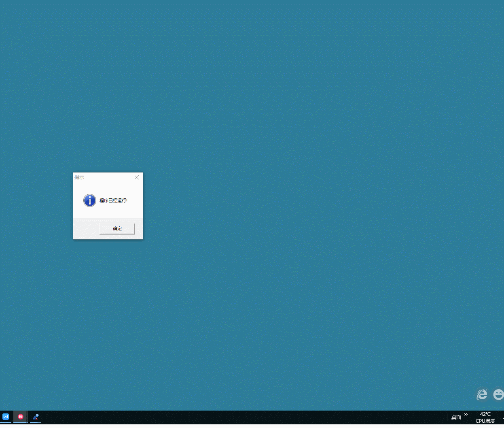Click the smiley face desktop icon

click(x=499, y=394)
